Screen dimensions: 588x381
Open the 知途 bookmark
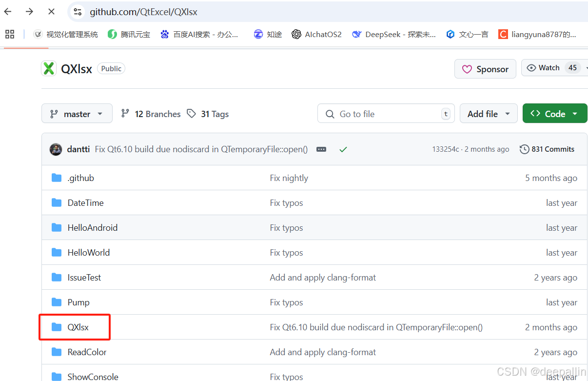268,34
